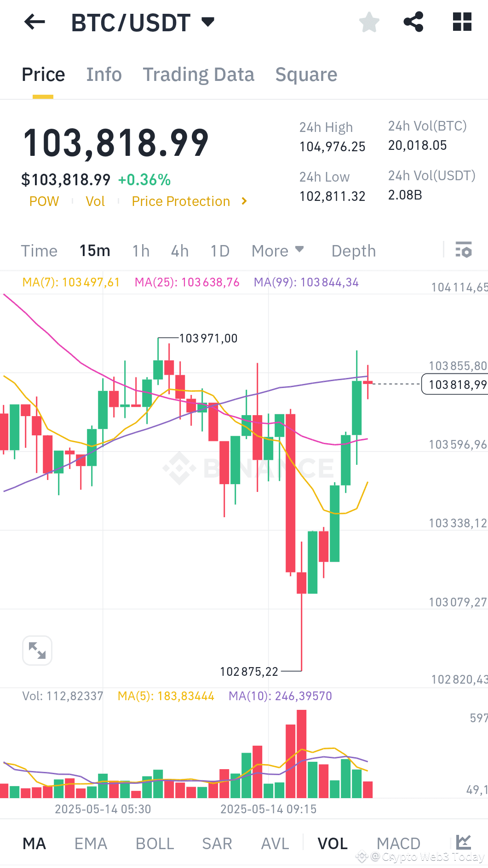This screenshot has width=488, height=868.
Task: Toggle the SAR indicator
Action: [217, 843]
